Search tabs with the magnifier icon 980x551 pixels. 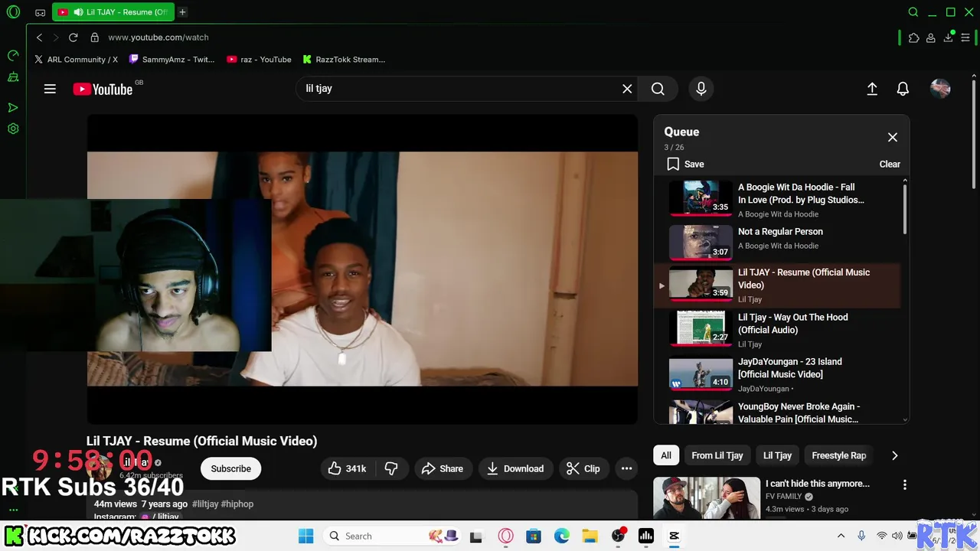[913, 12]
